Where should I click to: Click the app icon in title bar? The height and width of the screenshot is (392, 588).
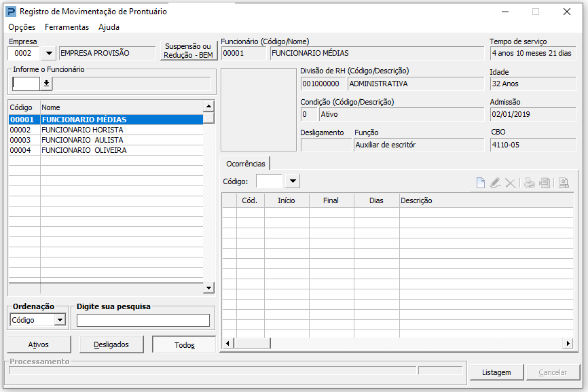[11, 12]
